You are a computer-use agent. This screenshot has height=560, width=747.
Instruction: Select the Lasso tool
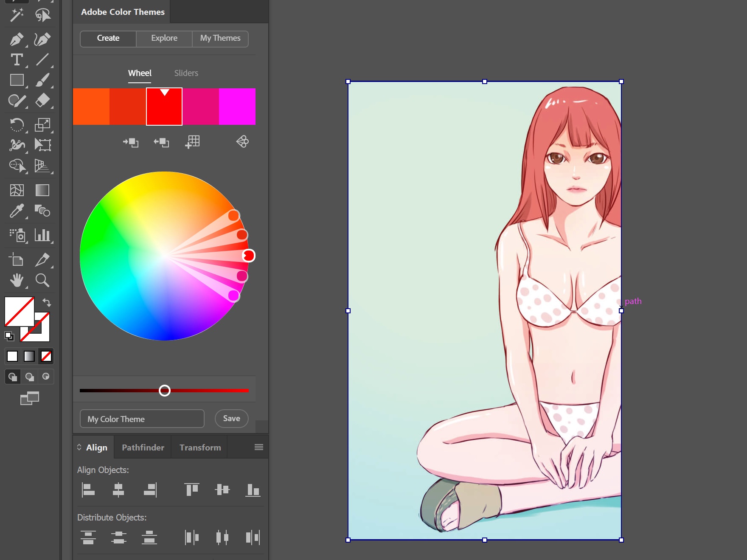[x=42, y=15]
